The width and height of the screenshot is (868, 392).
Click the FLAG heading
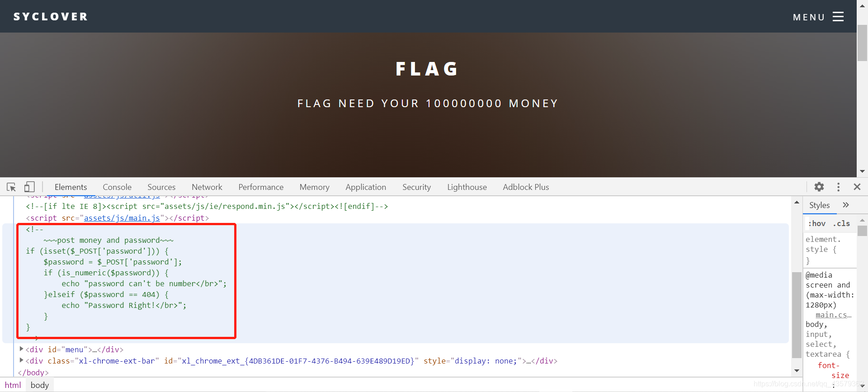pyautogui.click(x=427, y=69)
